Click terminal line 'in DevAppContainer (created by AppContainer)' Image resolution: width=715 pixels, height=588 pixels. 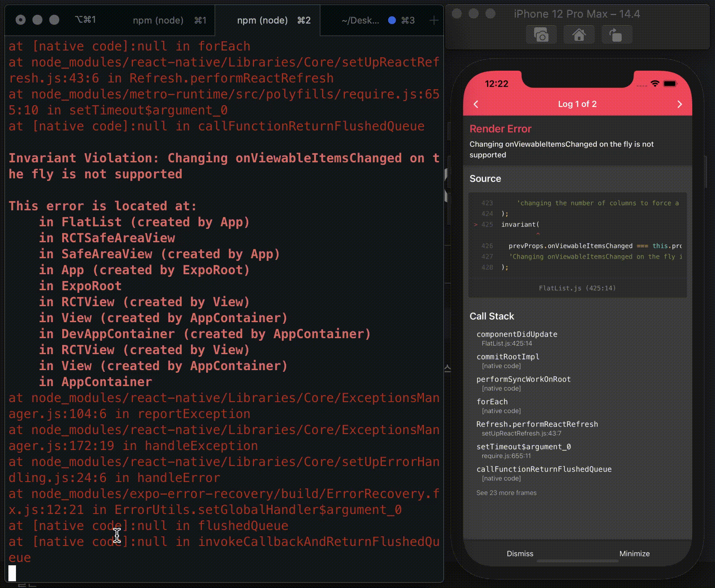205,334
